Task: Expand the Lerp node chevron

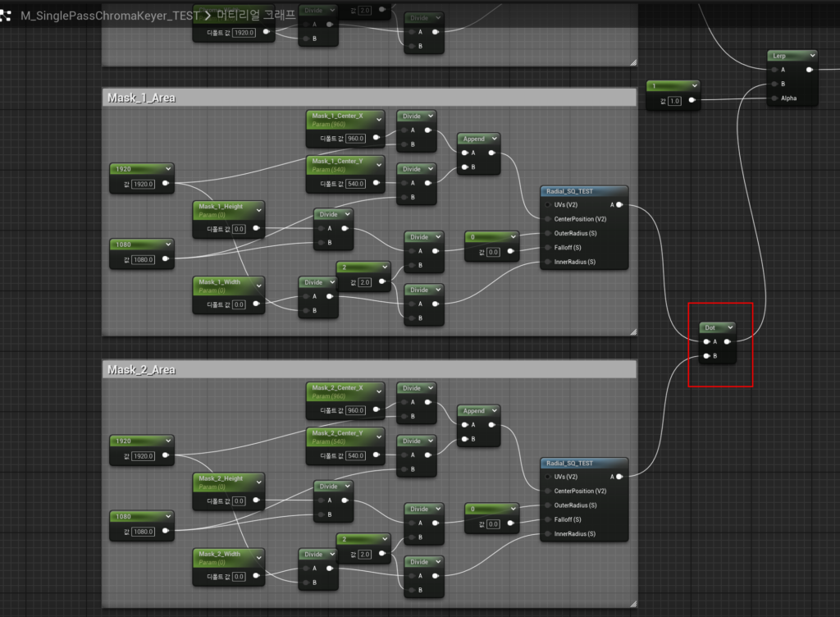Action: [812, 55]
